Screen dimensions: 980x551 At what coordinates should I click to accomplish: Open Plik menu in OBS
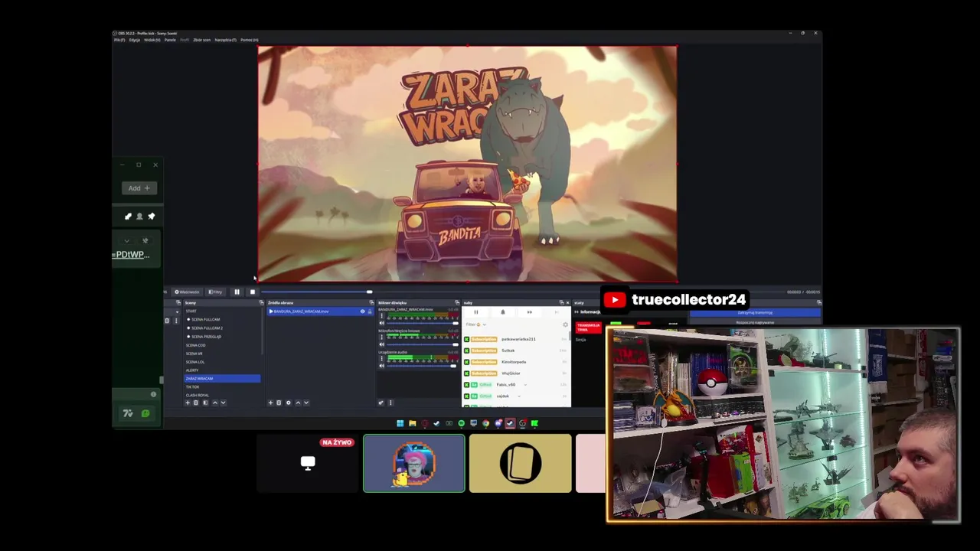[119, 40]
